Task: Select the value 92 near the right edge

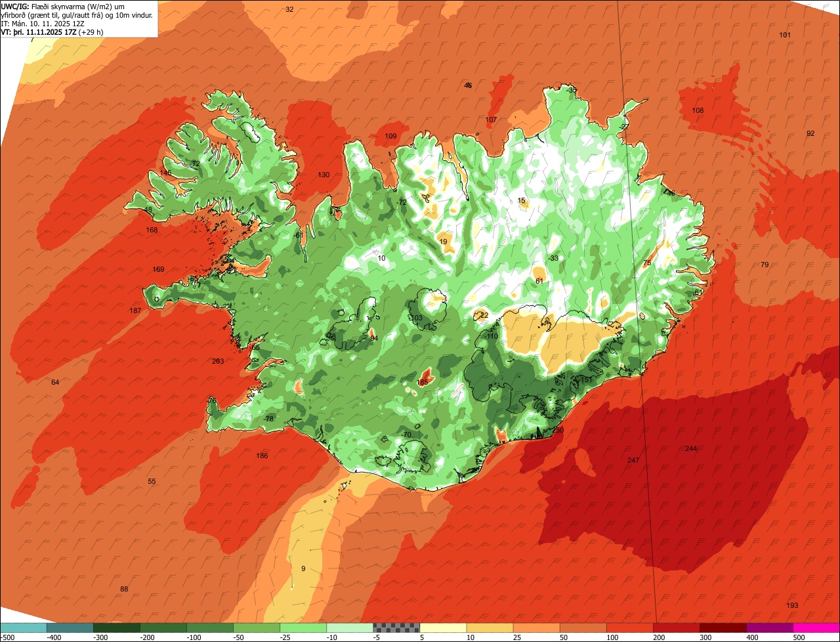Action: (810, 133)
